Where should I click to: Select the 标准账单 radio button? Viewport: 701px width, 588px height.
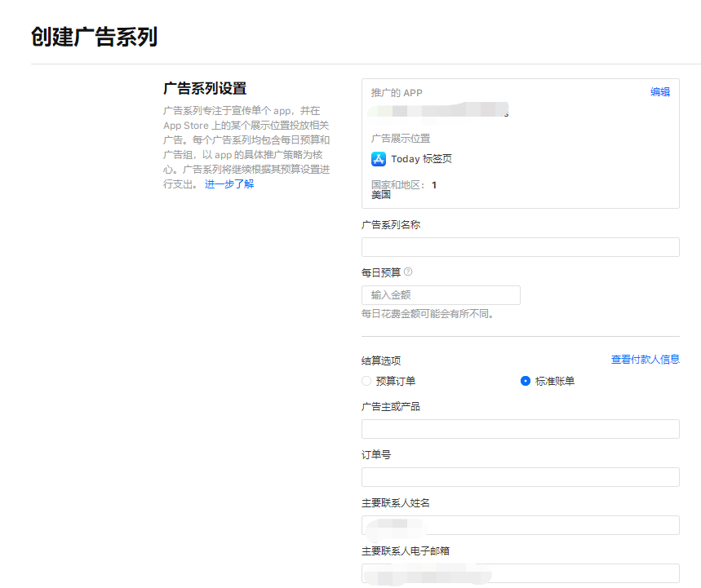(x=526, y=381)
